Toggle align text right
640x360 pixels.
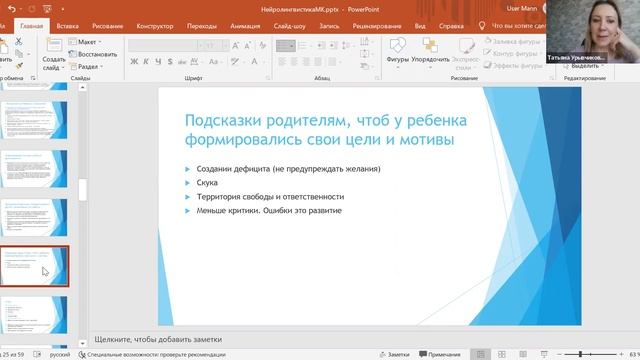pos(306,62)
